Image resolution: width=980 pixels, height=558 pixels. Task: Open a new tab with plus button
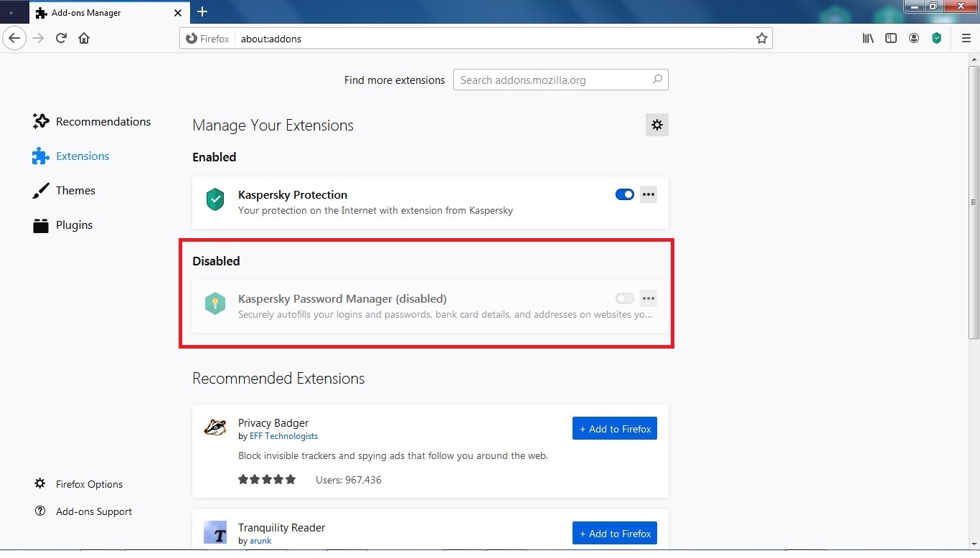pos(202,11)
